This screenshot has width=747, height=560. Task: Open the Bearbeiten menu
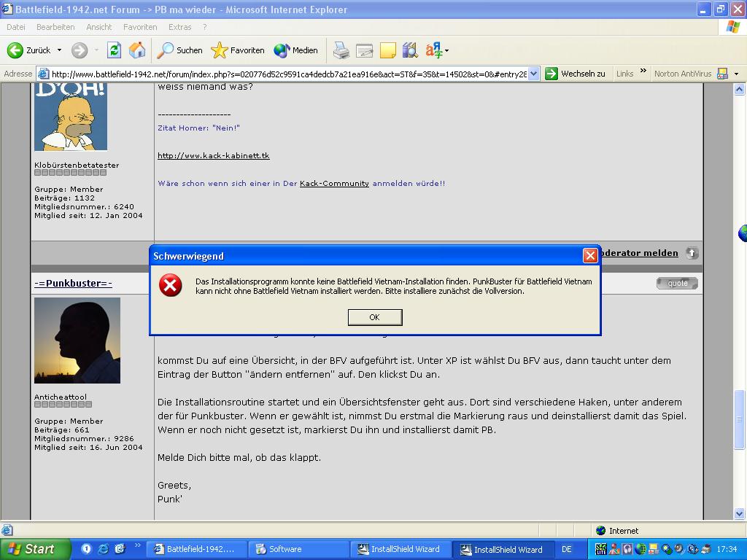(x=55, y=27)
